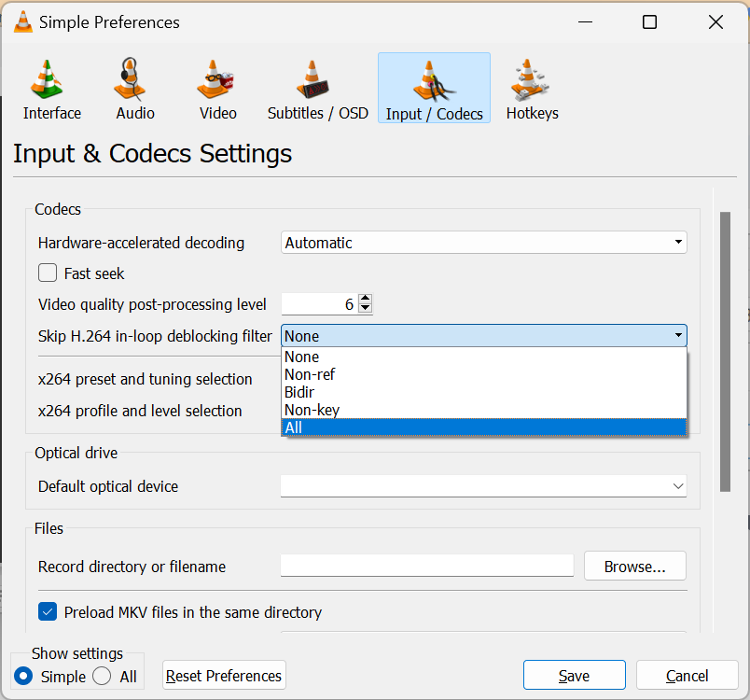This screenshot has height=700, width=750.
Task: Cancel the preferences dialog
Action: click(x=687, y=676)
